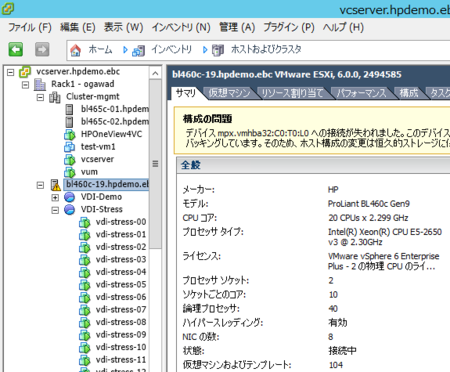
Task: Click the 構成の問題 warning heading
Action: point(207,119)
